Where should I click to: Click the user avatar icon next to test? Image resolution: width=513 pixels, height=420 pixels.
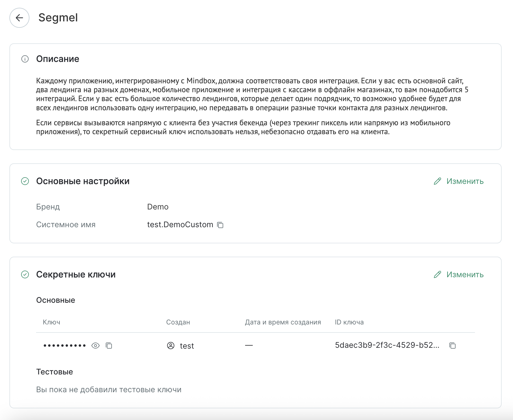[x=171, y=346]
